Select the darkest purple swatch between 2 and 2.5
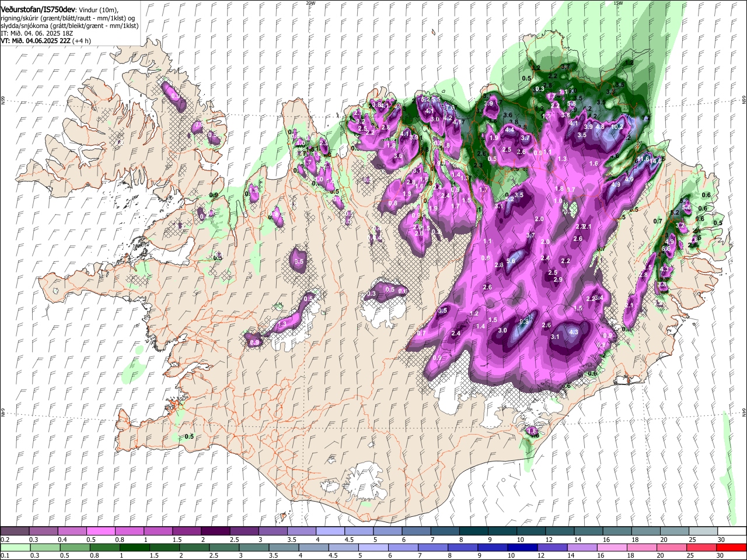747x560 pixels. click(215, 531)
